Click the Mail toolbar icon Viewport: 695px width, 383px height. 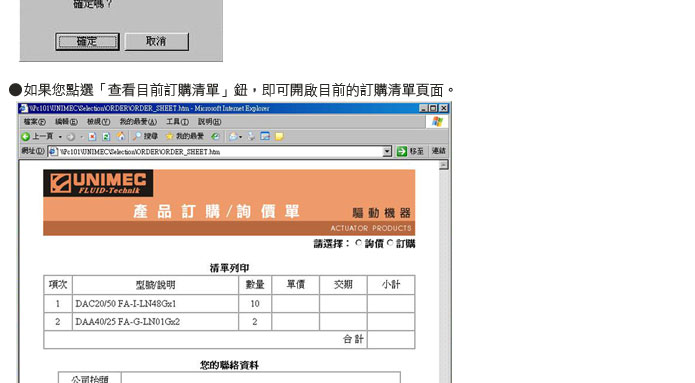[233, 137]
